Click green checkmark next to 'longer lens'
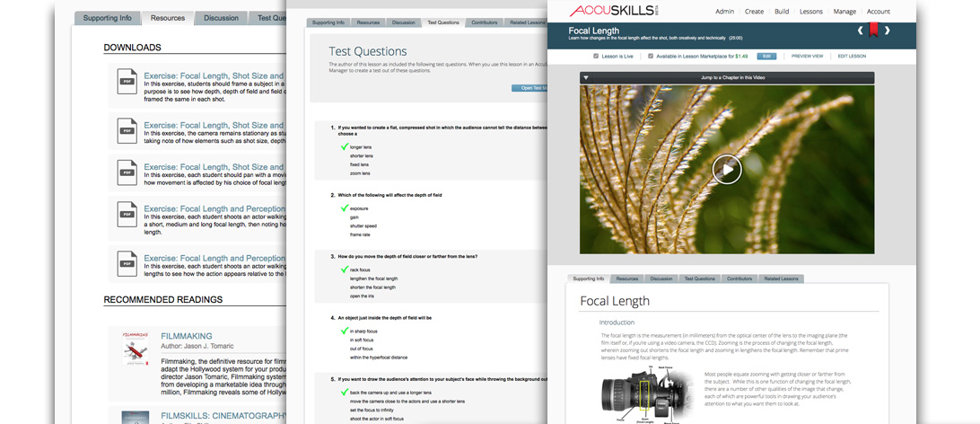The image size is (980, 424). click(344, 146)
